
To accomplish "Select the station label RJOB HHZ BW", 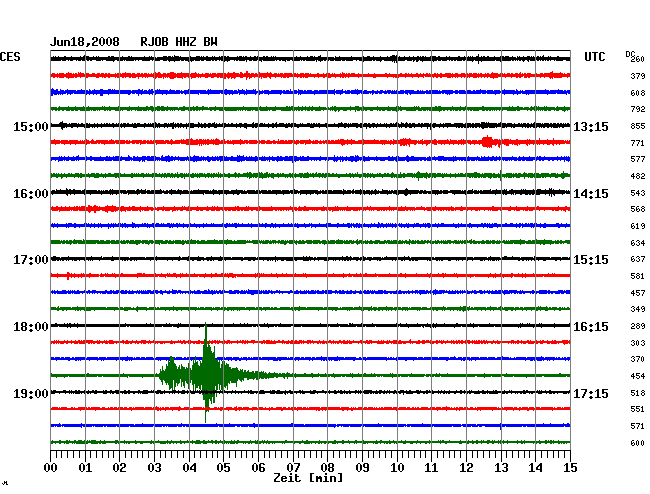I will click(x=179, y=42).
